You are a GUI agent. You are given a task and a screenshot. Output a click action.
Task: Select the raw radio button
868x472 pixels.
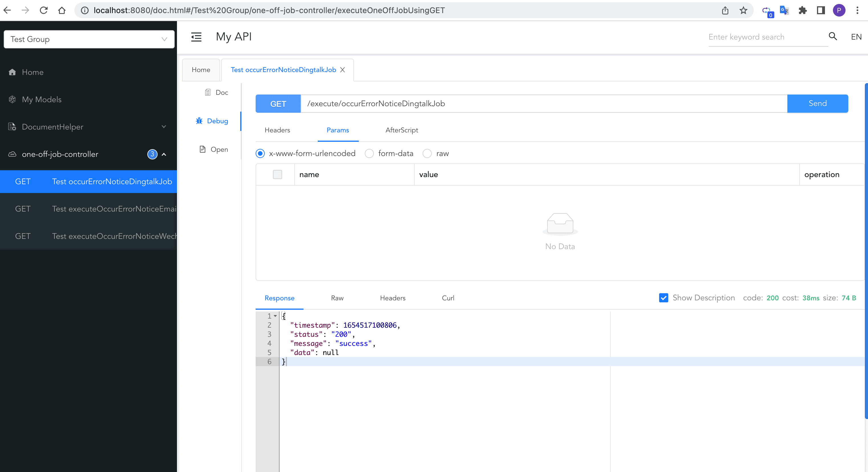click(427, 153)
